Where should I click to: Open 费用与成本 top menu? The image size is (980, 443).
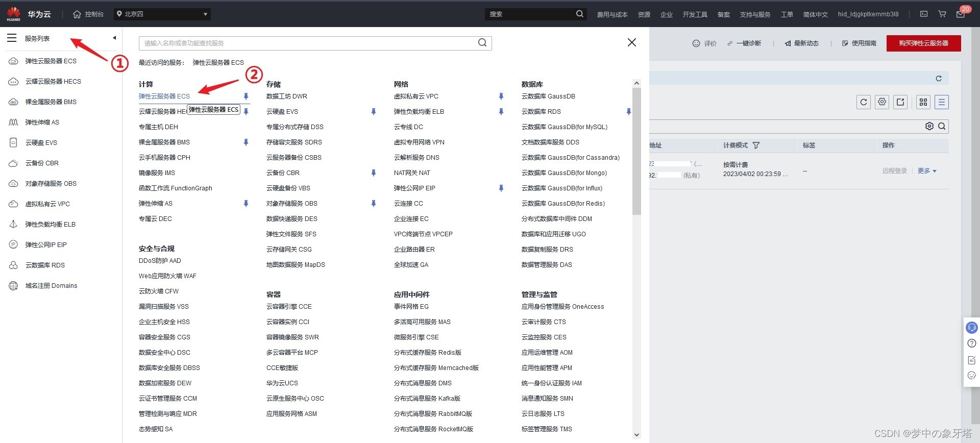click(612, 15)
